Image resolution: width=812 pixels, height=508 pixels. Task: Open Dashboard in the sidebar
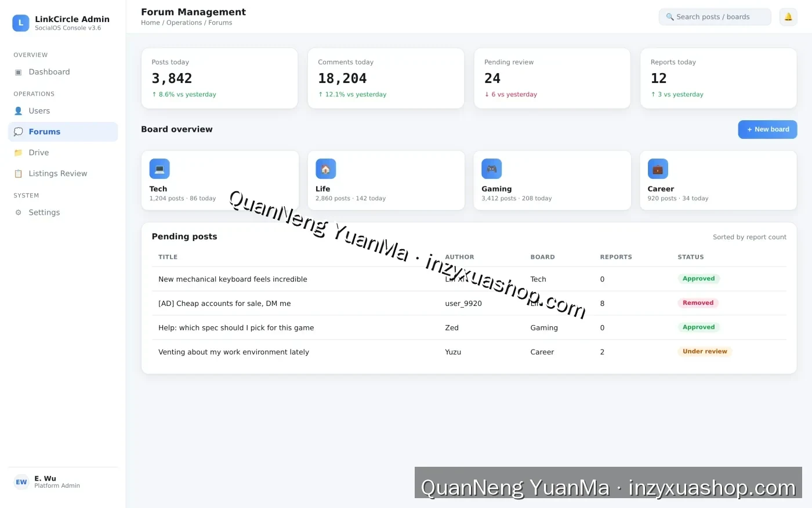[x=63, y=72]
